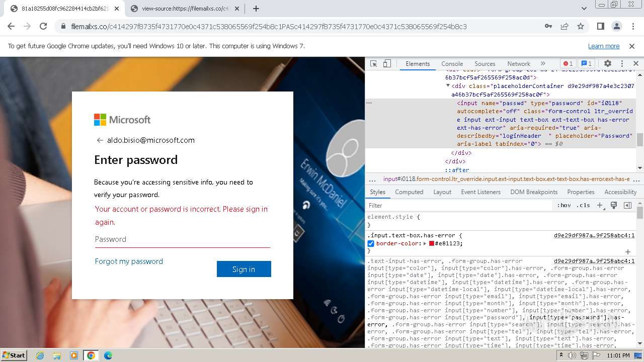Toggle the device toolbar in DevTools

(387, 64)
